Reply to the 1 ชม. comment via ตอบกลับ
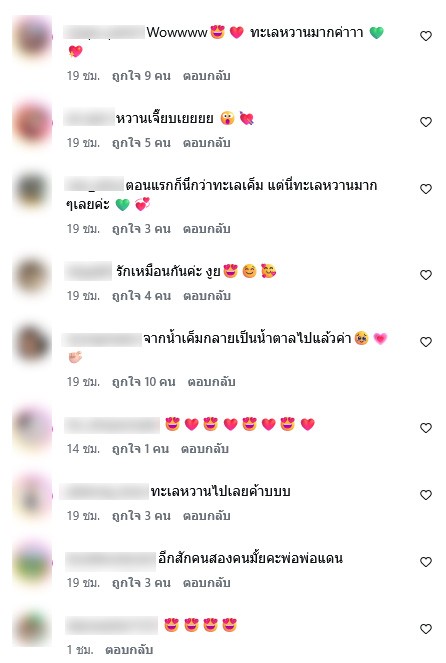The image size is (446, 663). (129, 649)
